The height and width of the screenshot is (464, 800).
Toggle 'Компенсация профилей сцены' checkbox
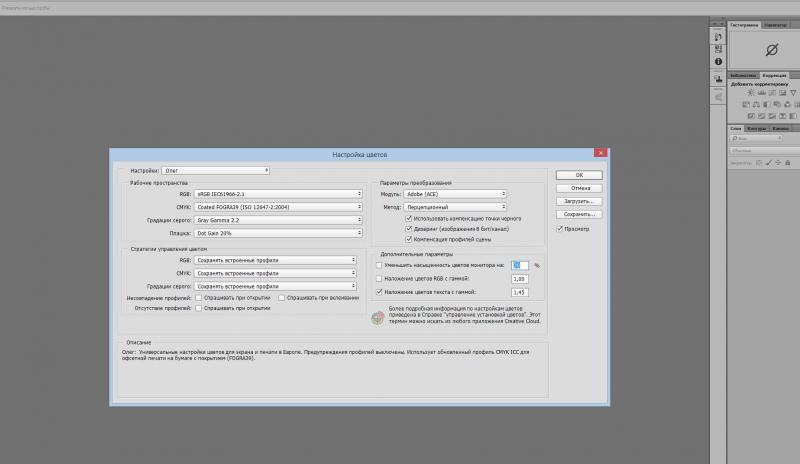pos(409,239)
